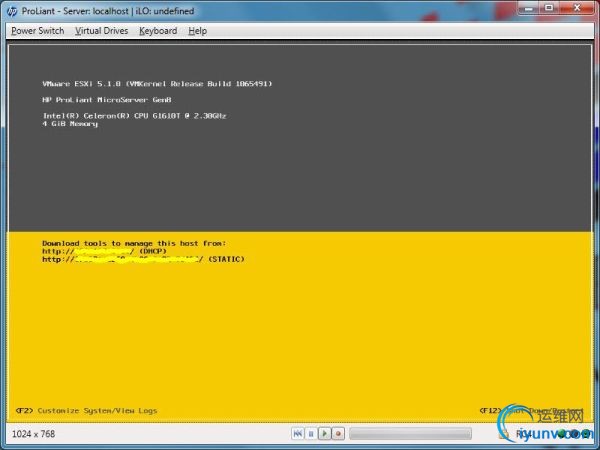The image size is (600, 450).
Task: Click the VMware ESXi 5.1.0 version line
Action: pos(157,84)
